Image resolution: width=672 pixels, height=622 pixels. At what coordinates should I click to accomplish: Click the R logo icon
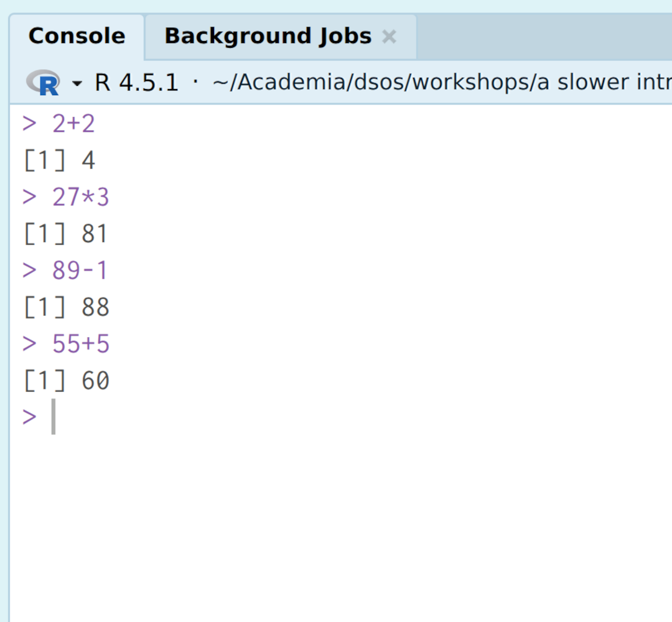point(43,83)
